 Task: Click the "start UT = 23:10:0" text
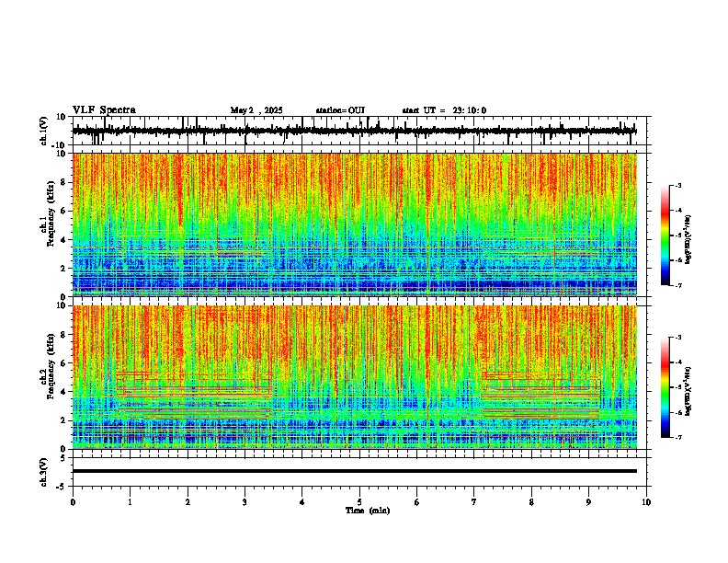444,110
